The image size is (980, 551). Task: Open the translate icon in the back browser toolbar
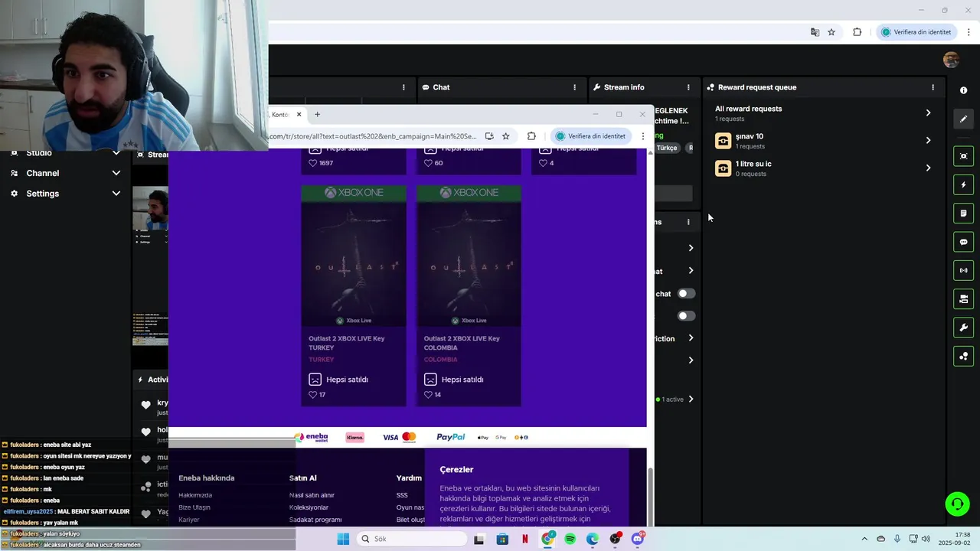[x=815, y=32]
